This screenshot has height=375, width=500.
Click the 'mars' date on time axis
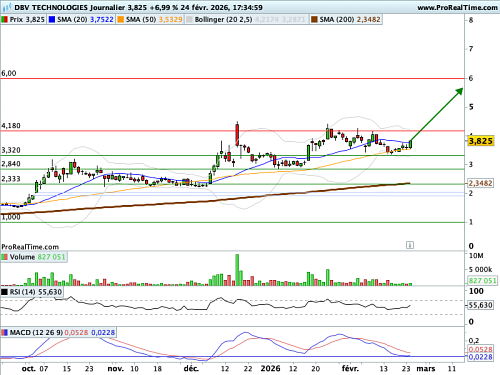coord(426,369)
